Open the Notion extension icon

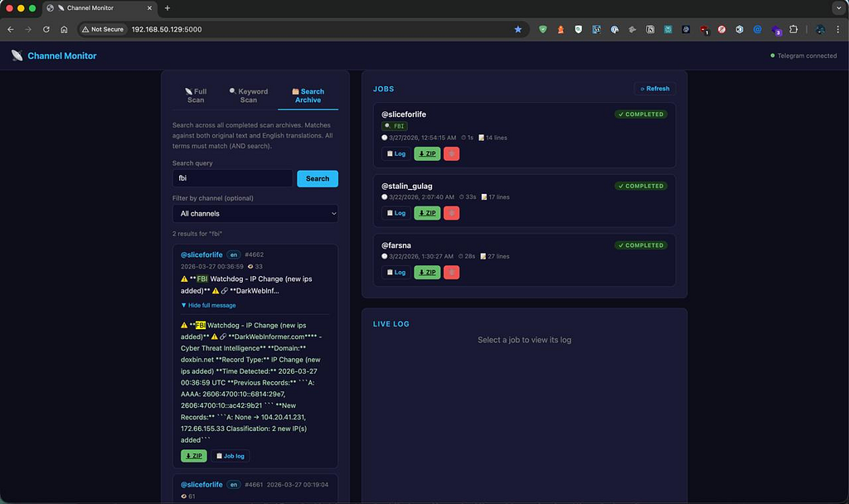click(650, 29)
